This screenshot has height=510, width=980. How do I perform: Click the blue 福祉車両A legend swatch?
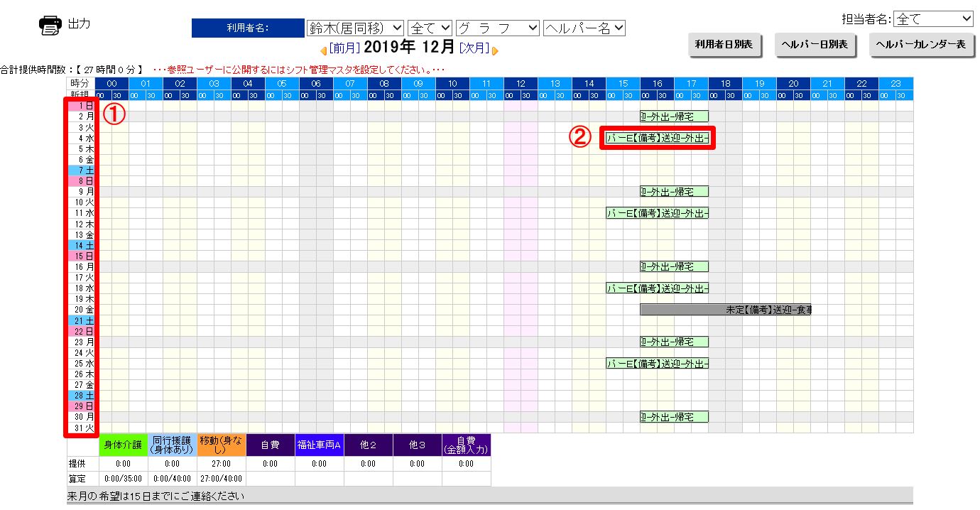320,445
